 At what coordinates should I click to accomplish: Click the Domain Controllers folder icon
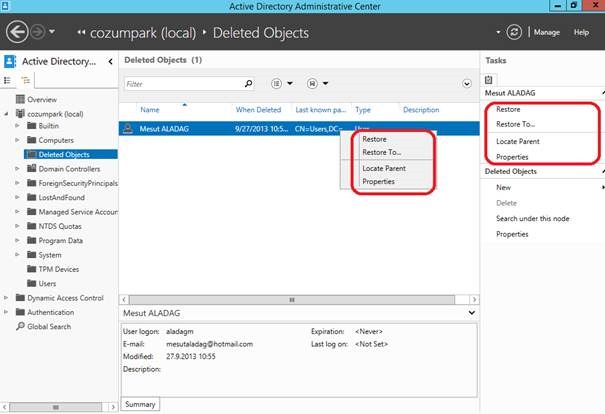click(32, 168)
